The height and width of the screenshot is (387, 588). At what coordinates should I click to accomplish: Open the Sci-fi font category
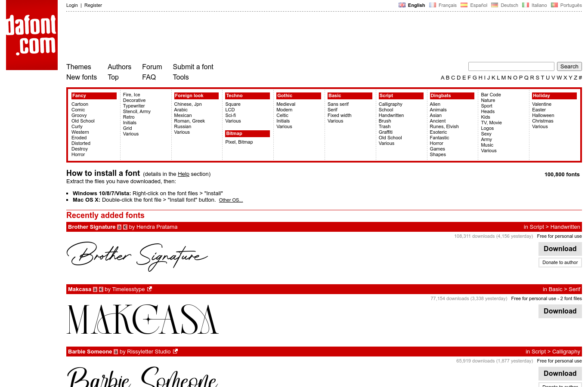click(230, 116)
